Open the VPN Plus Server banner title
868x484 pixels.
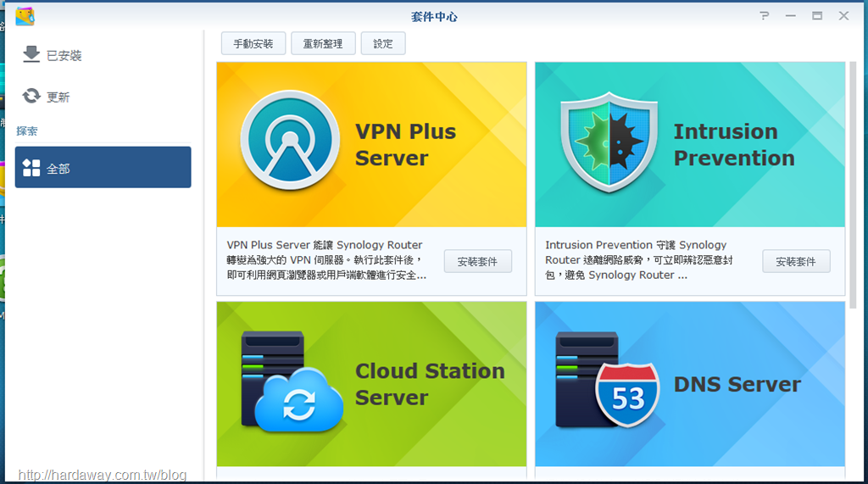[x=406, y=145]
